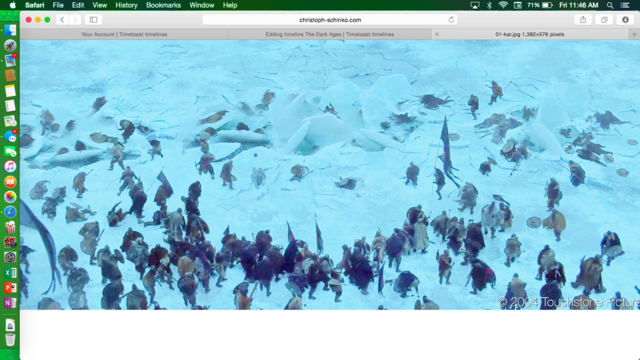The image size is (640, 360).
Task: Open FaceTime from the dock
Action: tap(10, 151)
